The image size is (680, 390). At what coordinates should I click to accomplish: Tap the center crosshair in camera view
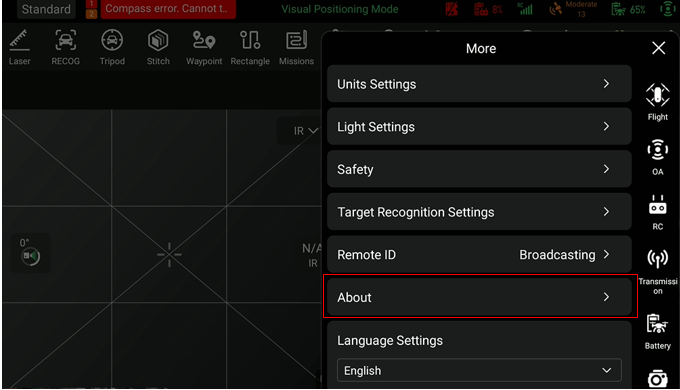click(x=169, y=254)
